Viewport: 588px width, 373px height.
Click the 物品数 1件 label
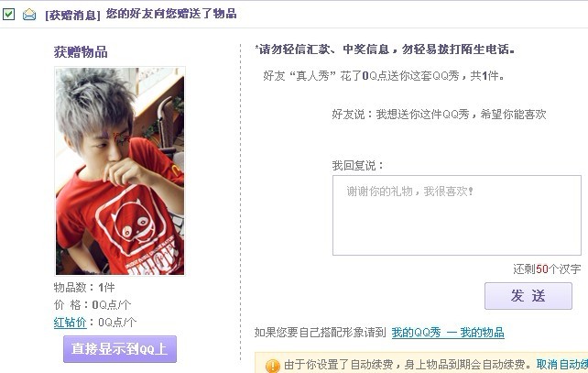tap(84, 288)
